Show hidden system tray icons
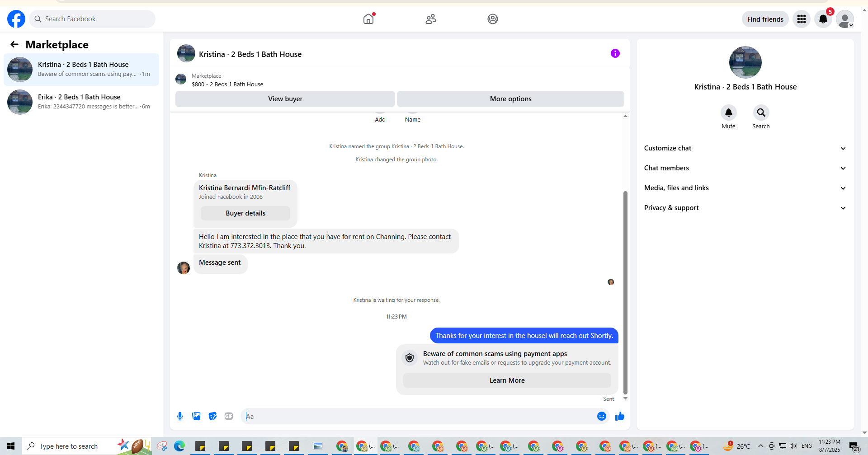868x455 pixels. [761, 446]
